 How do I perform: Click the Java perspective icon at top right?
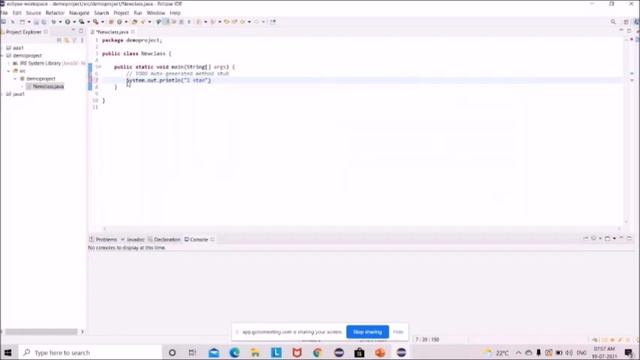click(636, 22)
